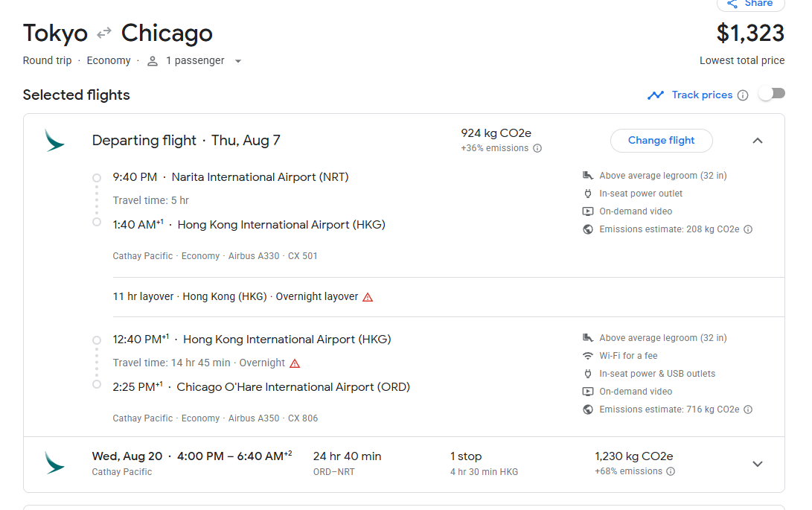This screenshot has height=510, width=812.
Task: Click the 9:40 PM Narita departure stop marker
Action: pyautogui.click(x=96, y=178)
